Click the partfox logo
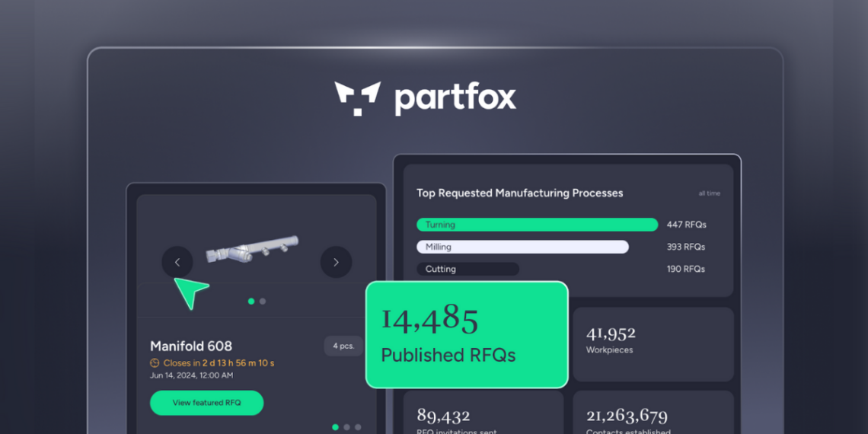This screenshot has height=434, width=868. pos(425,98)
